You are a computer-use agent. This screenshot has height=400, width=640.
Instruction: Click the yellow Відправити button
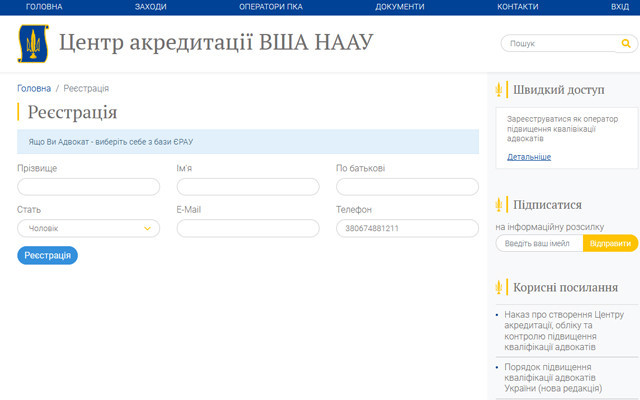(x=610, y=243)
